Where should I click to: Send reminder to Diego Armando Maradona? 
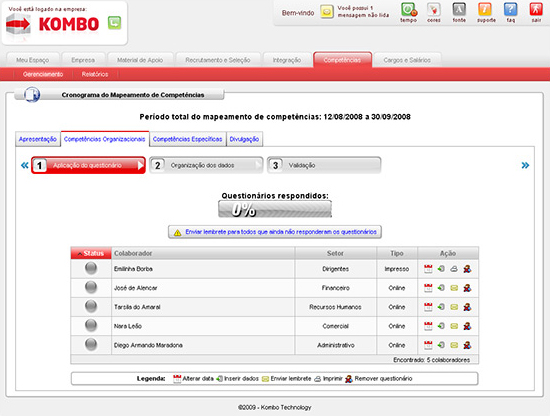pos(454,345)
